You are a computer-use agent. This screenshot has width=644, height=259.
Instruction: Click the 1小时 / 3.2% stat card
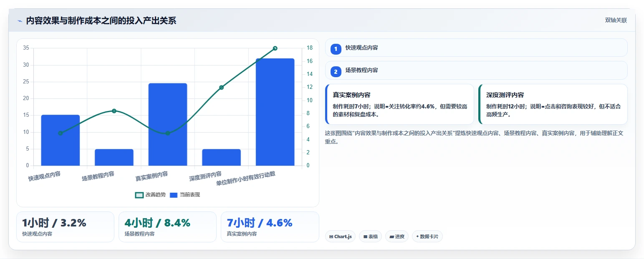pos(65,227)
